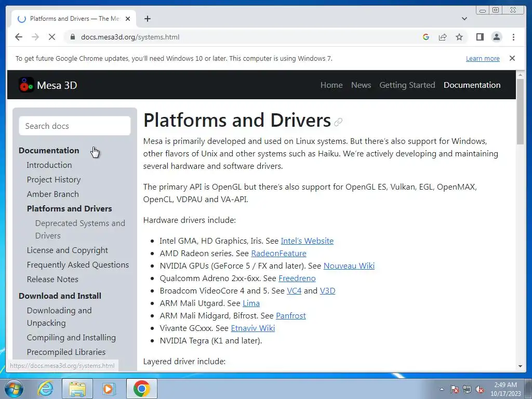The height and width of the screenshot is (399, 532).
Task: Click the Documentation sidebar heading
Action: click(49, 150)
